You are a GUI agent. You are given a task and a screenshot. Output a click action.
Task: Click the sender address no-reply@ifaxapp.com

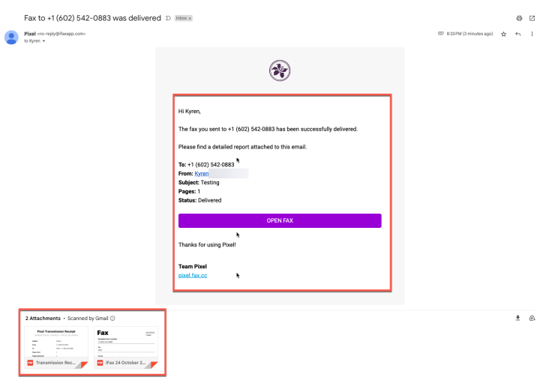click(61, 34)
